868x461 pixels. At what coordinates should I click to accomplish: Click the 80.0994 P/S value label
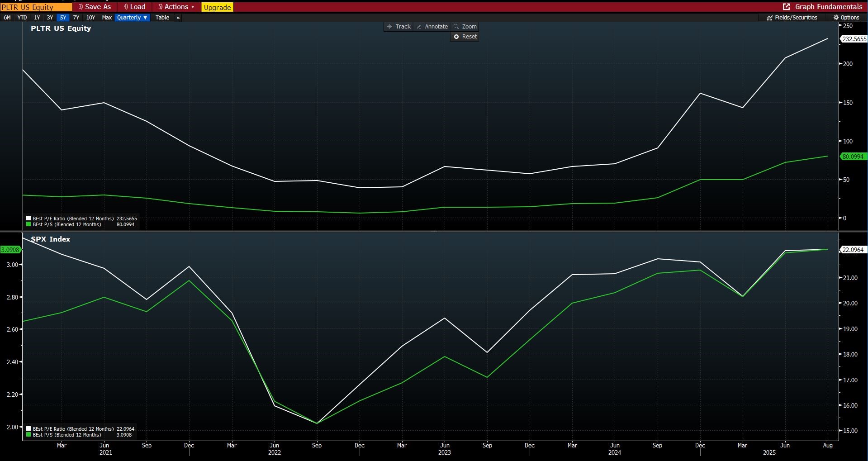(853, 157)
